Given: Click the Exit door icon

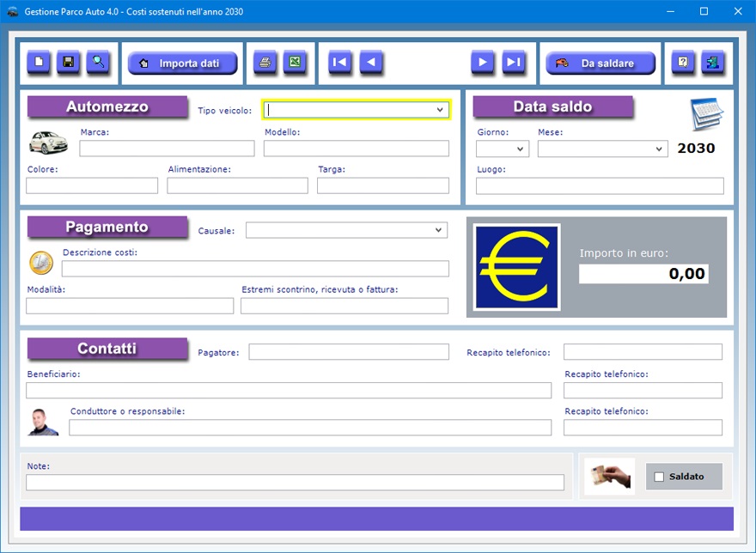Looking at the screenshot, I should click(x=712, y=62).
